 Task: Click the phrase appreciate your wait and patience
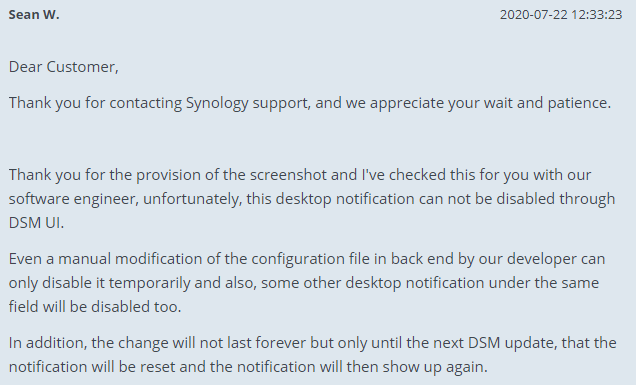pyautogui.click(x=490, y=103)
